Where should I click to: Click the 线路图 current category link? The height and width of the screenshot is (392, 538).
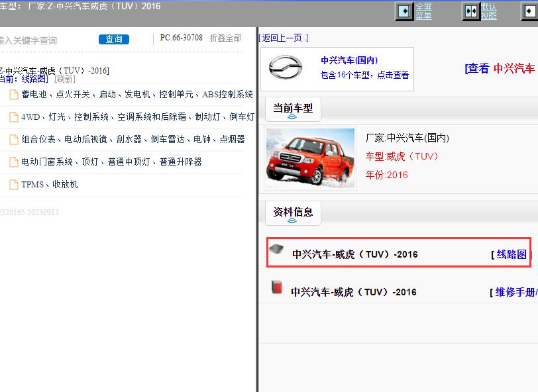point(34,79)
